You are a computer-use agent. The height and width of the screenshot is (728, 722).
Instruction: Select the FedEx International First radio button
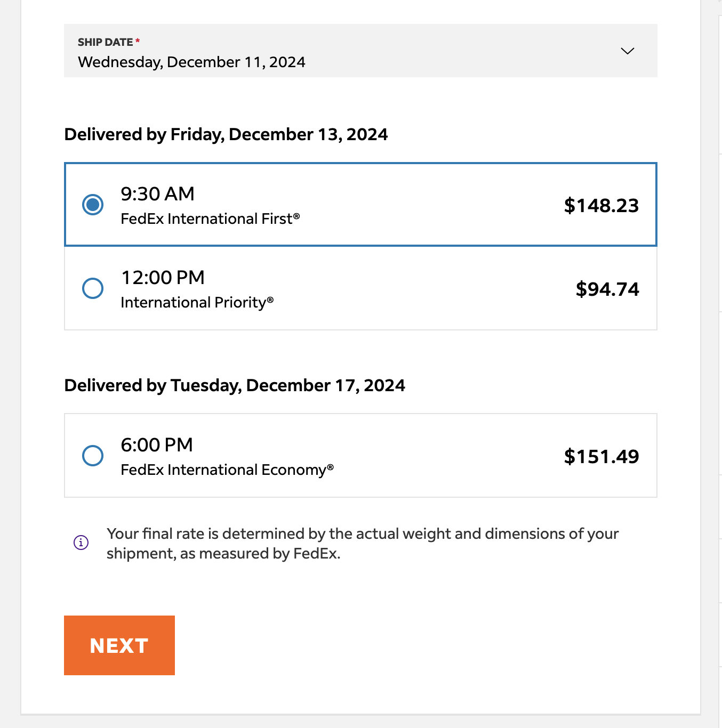click(x=93, y=205)
